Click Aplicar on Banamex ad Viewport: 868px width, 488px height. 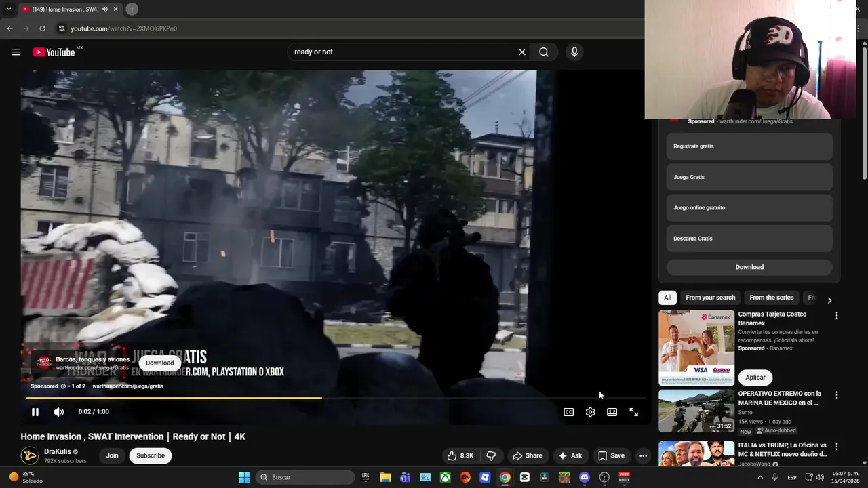point(755,378)
